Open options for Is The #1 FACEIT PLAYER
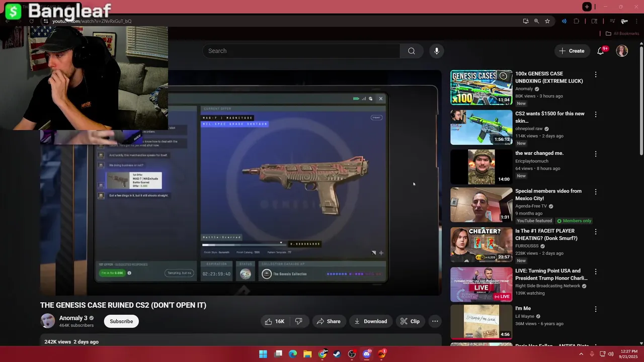644x362 pixels. click(x=596, y=232)
